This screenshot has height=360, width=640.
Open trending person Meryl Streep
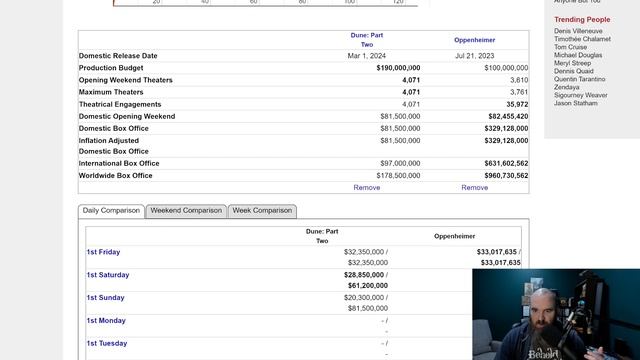tap(572, 63)
